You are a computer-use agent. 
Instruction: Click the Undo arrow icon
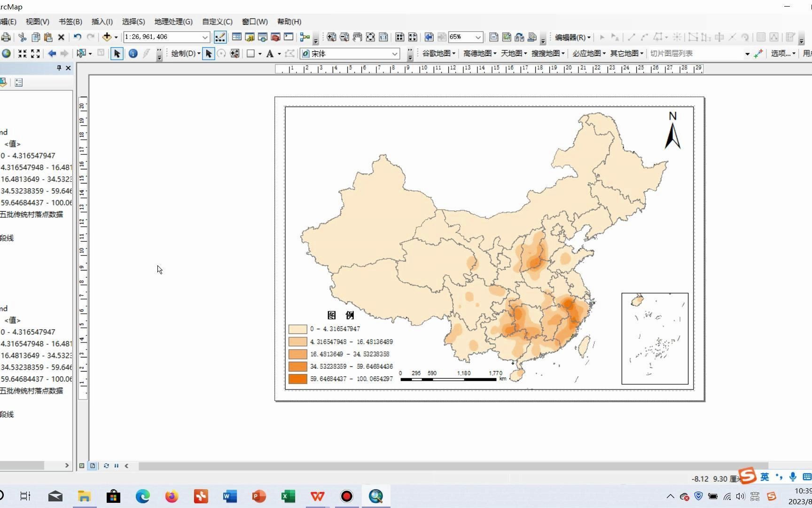coord(77,37)
